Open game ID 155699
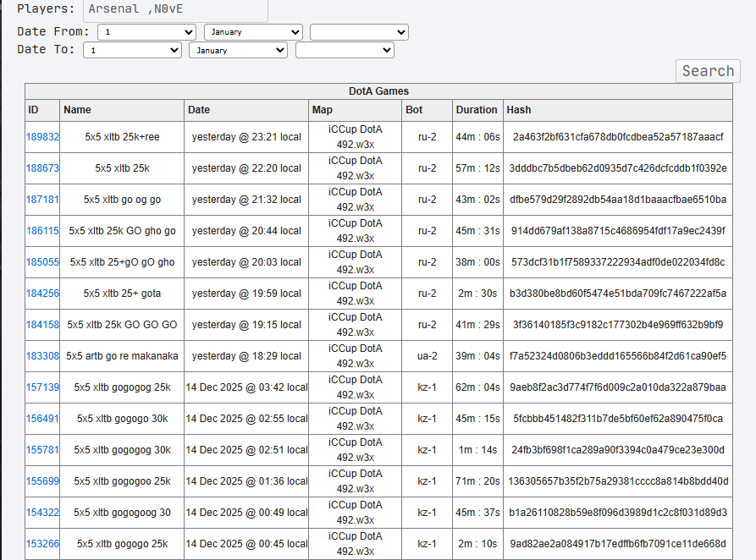This screenshot has width=756, height=560. pyautogui.click(x=42, y=481)
